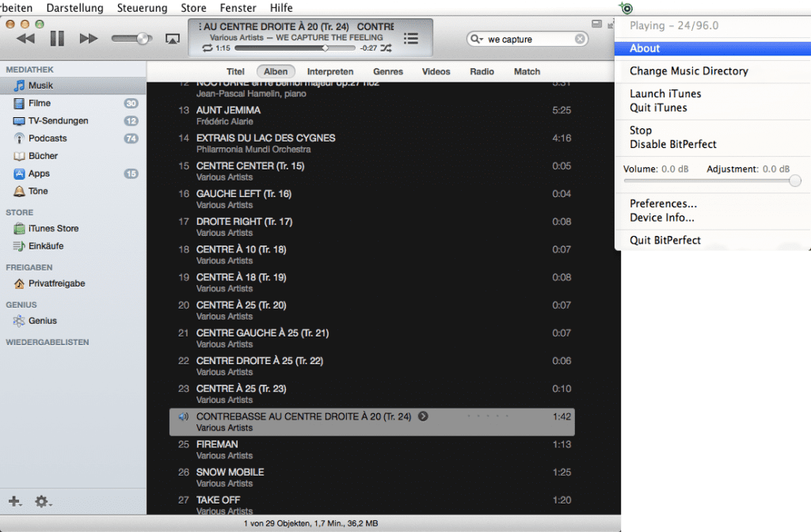Open Genius in the sidebar
Image resolution: width=811 pixels, height=532 pixels.
43,321
